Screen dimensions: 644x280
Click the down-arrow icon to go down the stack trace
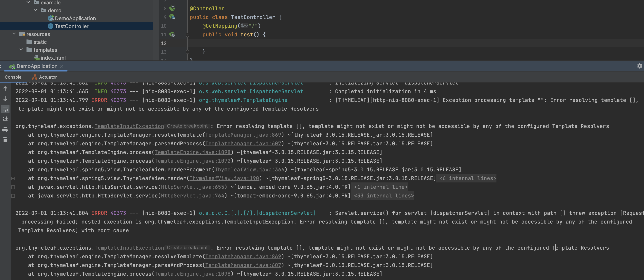(x=5, y=99)
